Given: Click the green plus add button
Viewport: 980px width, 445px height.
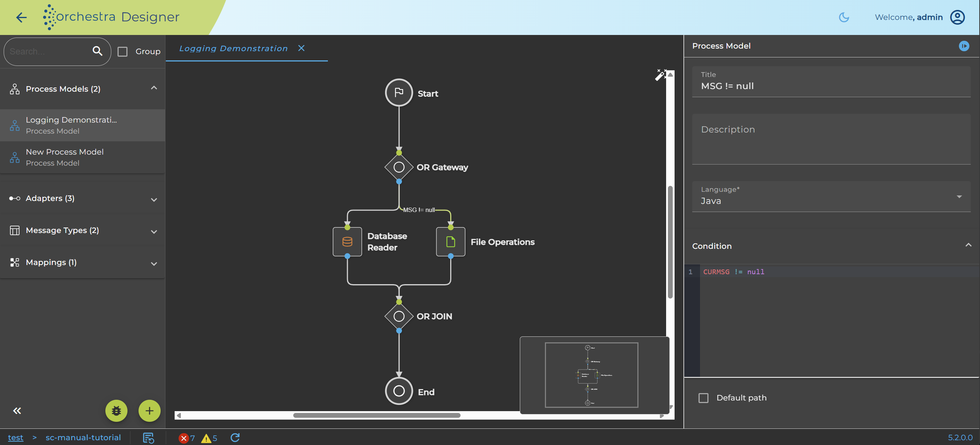Looking at the screenshot, I should tap(150, 410).
